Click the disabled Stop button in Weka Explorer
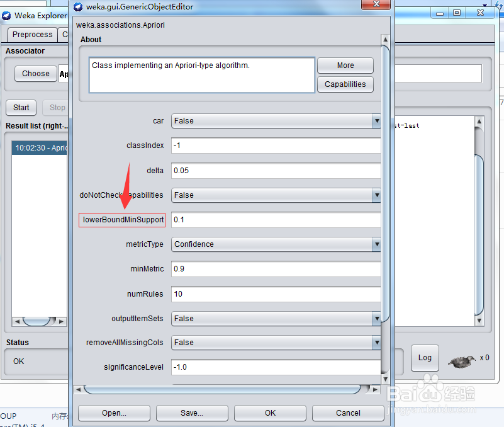The height and width of the screenshot is (427, 504). click(57, 108)
